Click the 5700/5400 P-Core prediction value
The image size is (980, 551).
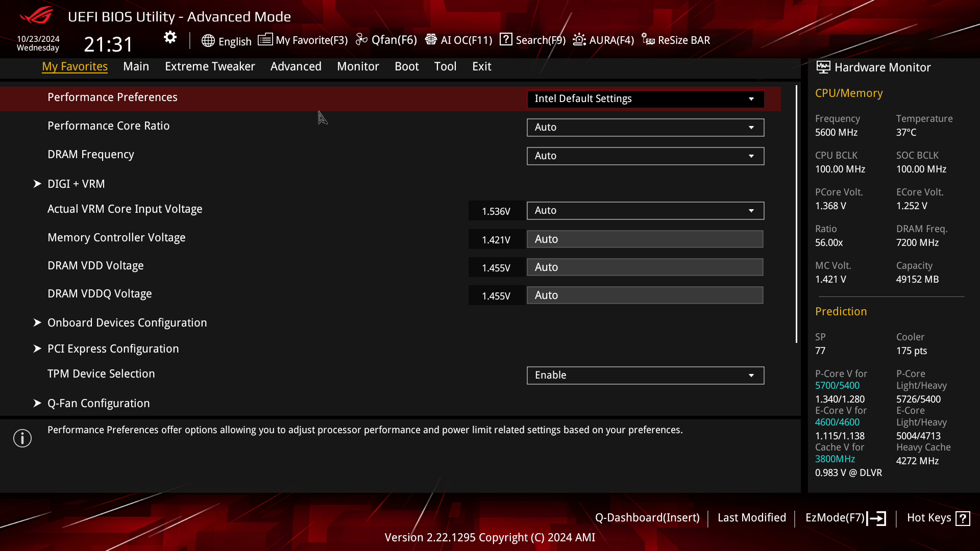coord(837,385)
